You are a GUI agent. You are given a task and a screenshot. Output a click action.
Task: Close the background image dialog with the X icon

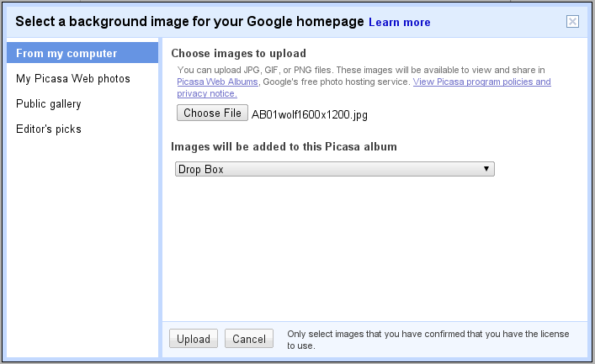(x=572, y=22)
